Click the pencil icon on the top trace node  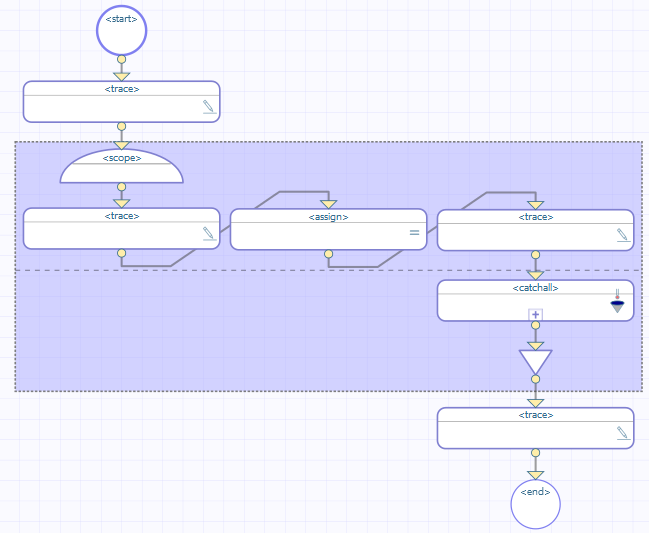(208, 107)
